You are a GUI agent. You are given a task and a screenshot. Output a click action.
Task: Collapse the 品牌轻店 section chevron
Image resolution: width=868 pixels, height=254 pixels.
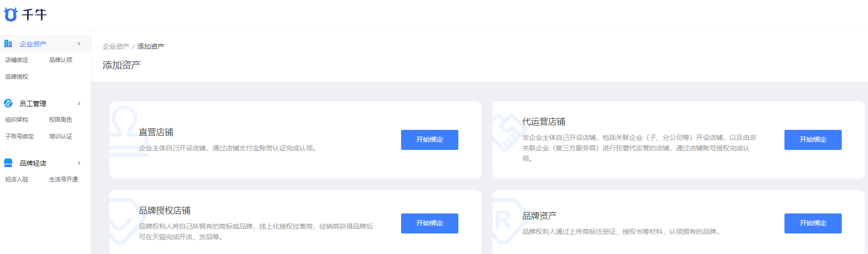[79, 163]
